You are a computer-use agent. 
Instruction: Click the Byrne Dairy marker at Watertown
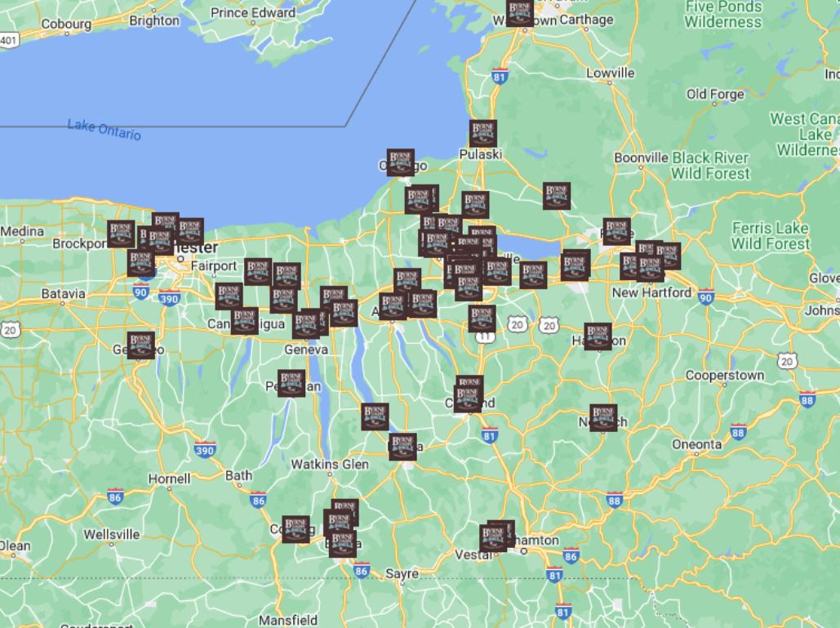coord(519,13)
